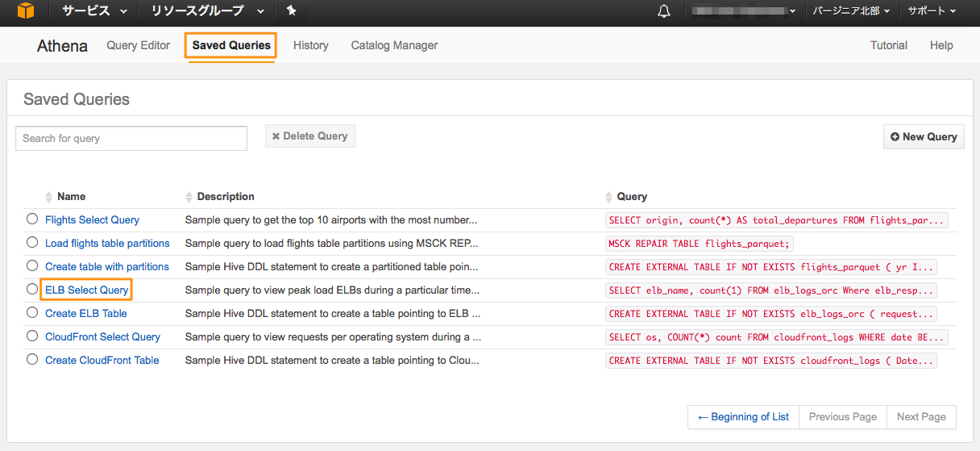The image size is (980, 451).
Task: Click the CREATE EXTERNAL TABLE cloudfront_logs query code
Action: (771, 361)
